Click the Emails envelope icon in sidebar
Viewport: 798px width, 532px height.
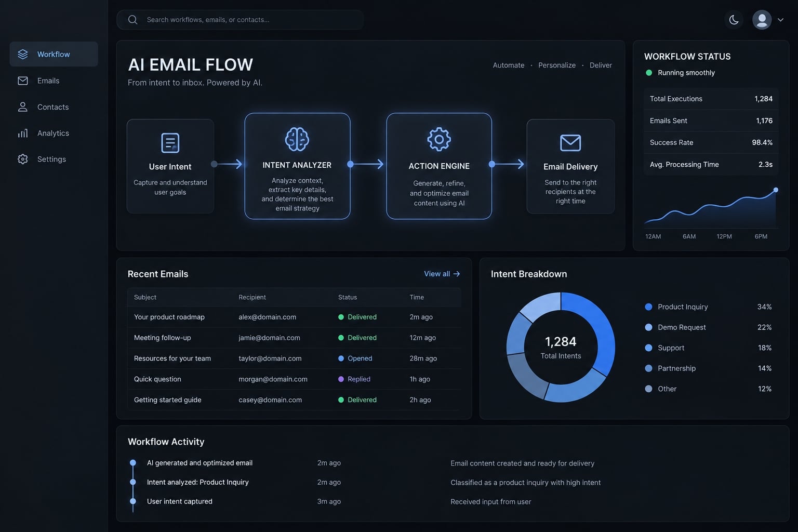[x=23, y=81]
